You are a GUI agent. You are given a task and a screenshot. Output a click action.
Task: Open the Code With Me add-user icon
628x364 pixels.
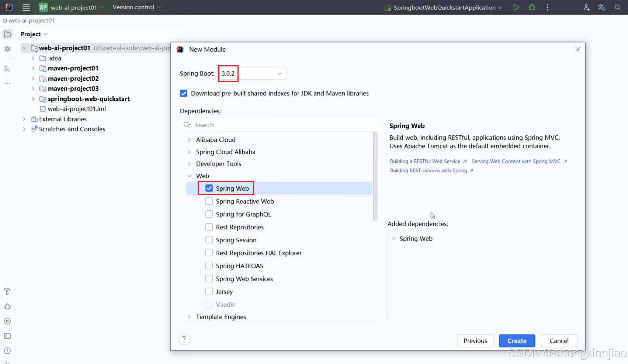pos(586,7)
